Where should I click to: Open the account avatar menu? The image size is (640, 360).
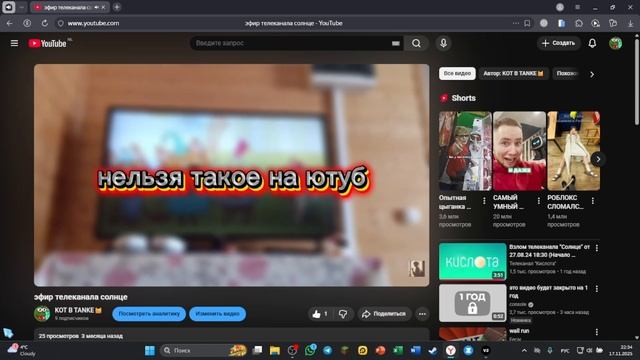point(616,43)
